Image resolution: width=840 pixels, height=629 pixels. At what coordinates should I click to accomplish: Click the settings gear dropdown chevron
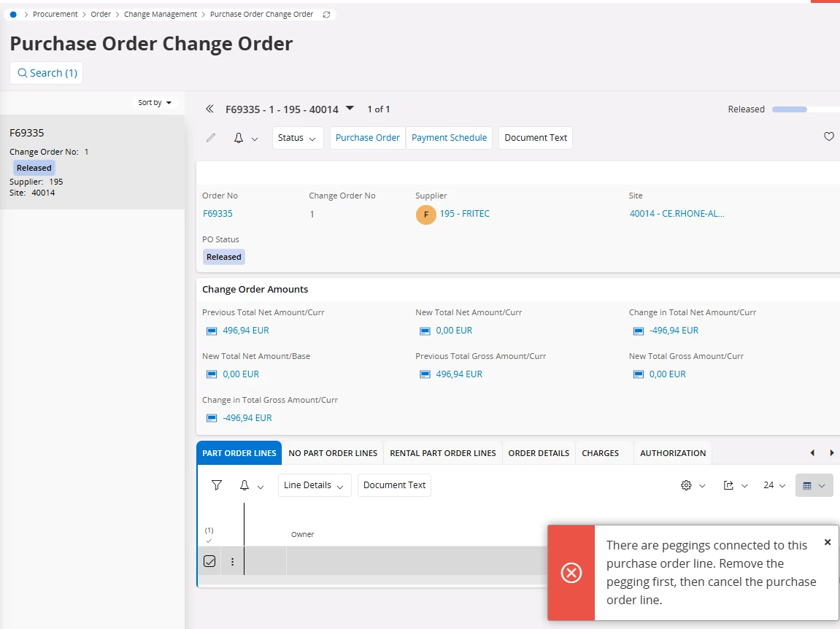coord(702,486)
